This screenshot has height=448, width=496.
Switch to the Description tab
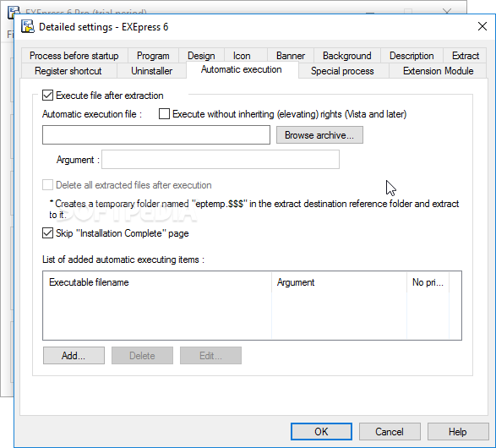[x=412, y=56]
